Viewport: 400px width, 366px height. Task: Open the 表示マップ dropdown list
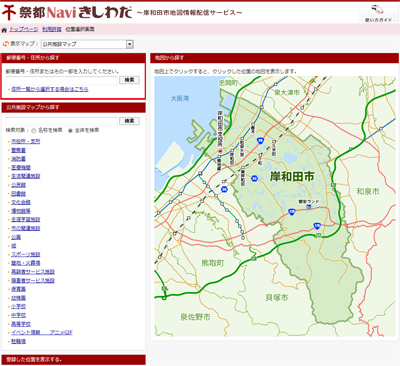87,44
